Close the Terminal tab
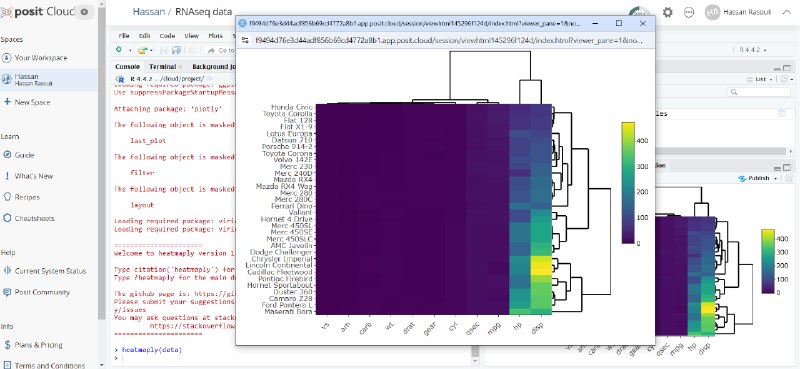 pyautogui.click(x=180, y=67)
